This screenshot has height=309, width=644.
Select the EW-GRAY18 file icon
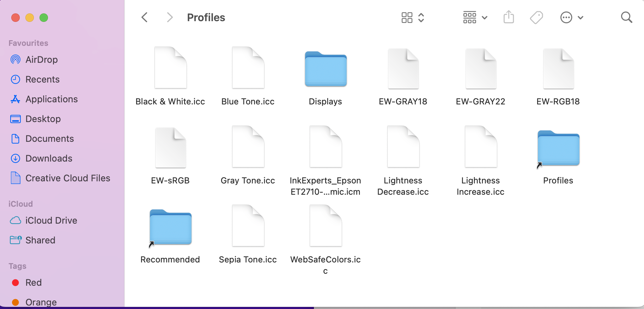[403, 68]
